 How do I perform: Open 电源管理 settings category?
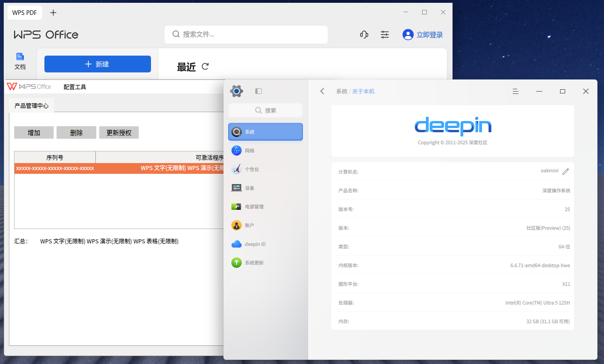pyautogui.click(x=266, y=207)
